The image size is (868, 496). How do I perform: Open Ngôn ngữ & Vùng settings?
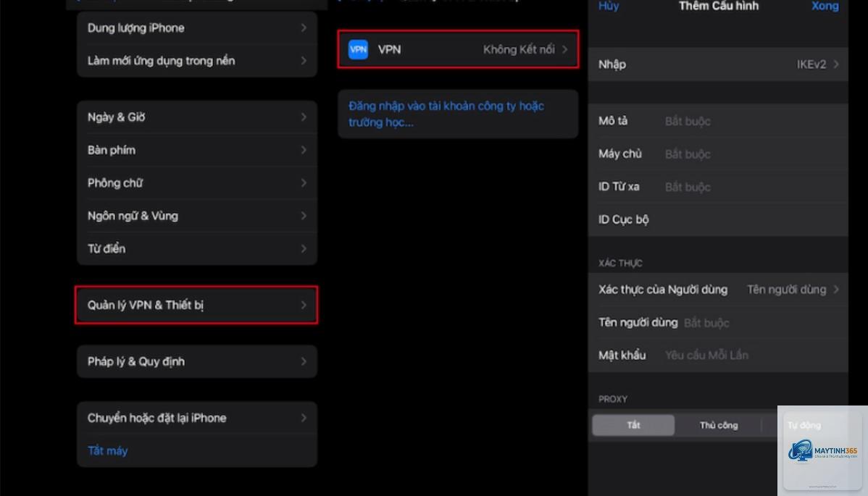196,216
